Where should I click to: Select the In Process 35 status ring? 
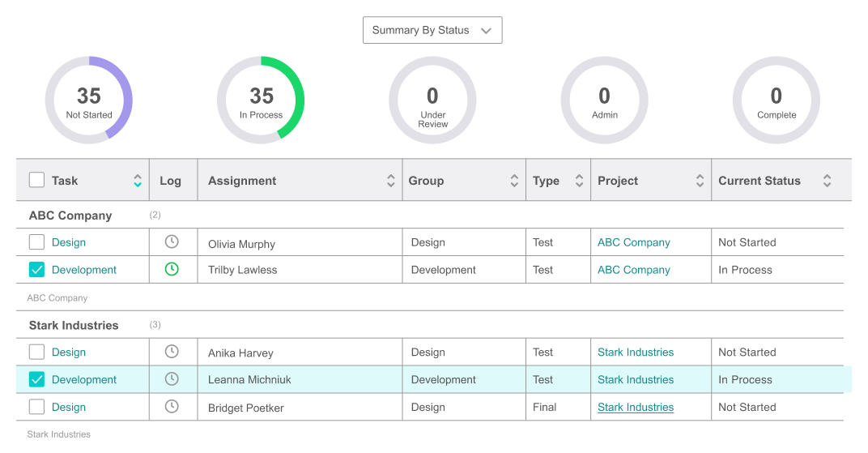[261, 100]
